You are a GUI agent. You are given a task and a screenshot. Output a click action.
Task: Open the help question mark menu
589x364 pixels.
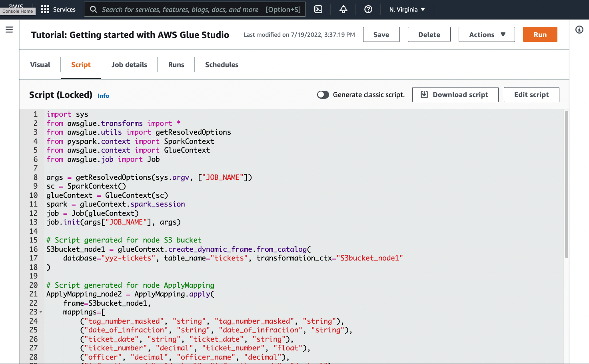pos(368,9)
